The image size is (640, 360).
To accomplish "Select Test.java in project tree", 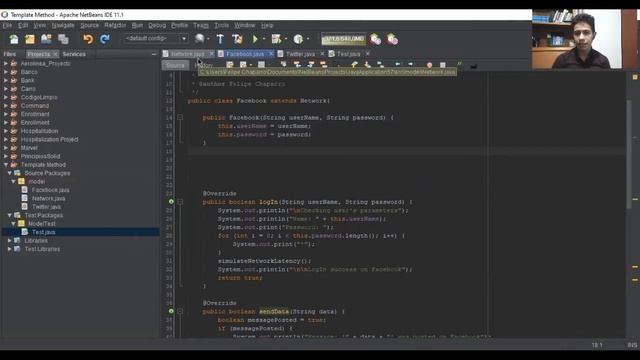I will coord(43,232).
